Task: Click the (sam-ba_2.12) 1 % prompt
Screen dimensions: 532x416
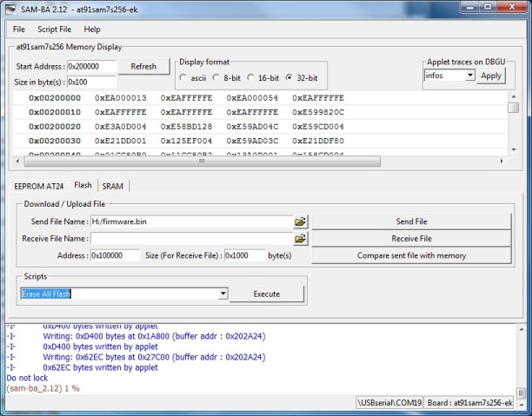Action: click(x=43, y=388)
